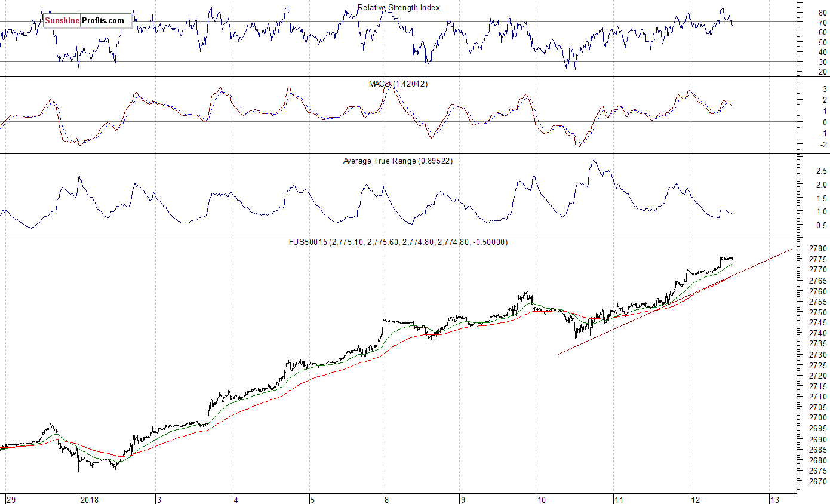Select the Relative Strength Index title

pos(399,8)
